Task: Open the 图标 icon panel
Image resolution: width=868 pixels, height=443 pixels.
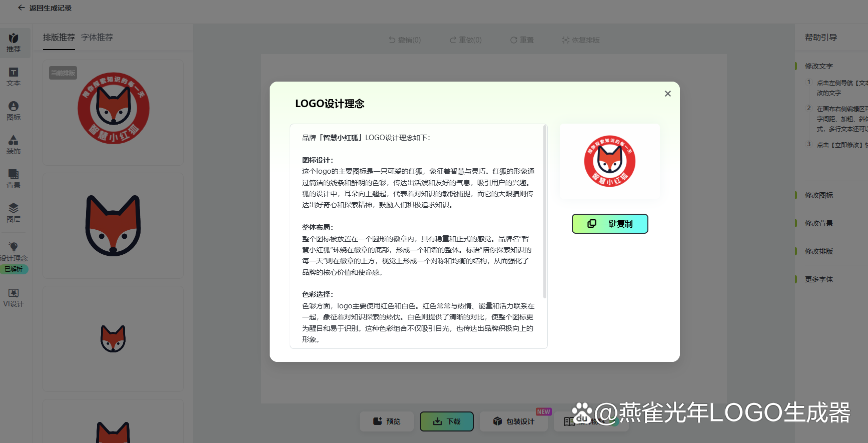Action: coord(14,111)
